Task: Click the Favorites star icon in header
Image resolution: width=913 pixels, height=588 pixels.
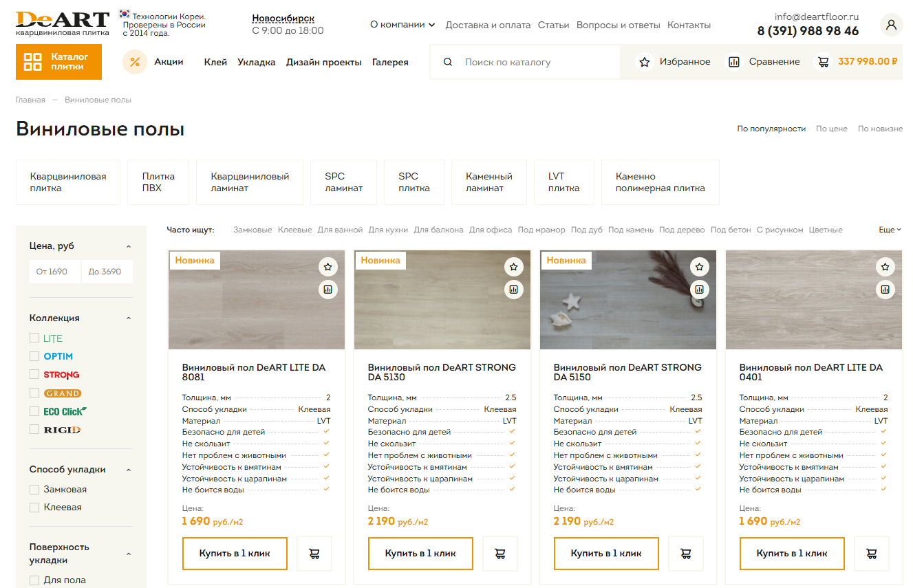Action: 645,62
